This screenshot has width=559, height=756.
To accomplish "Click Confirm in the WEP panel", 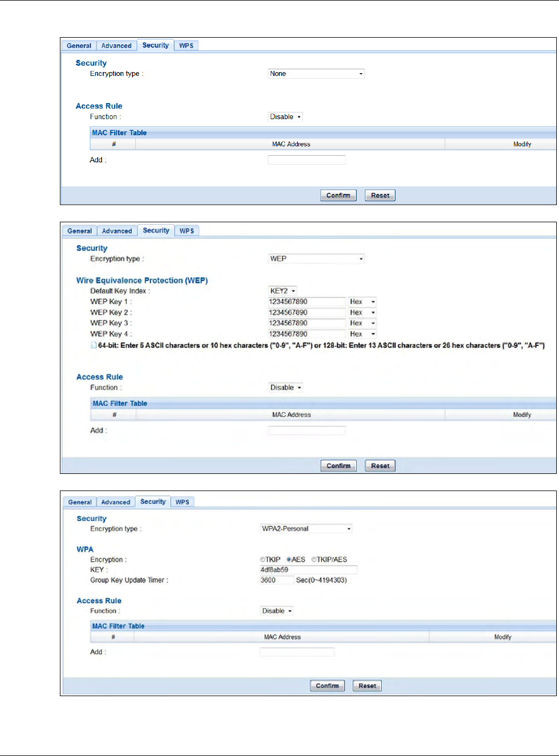I will pos(338,466).
